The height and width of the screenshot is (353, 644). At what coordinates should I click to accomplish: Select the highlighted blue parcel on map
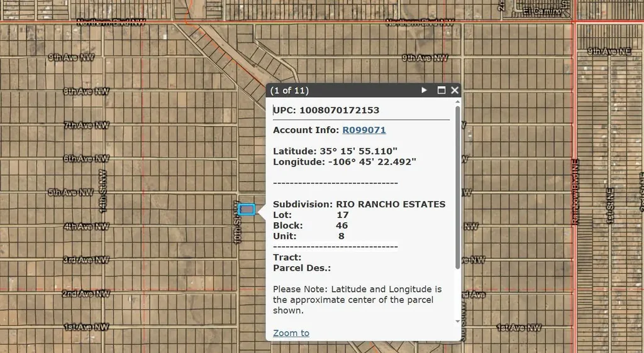pos(247,209)
